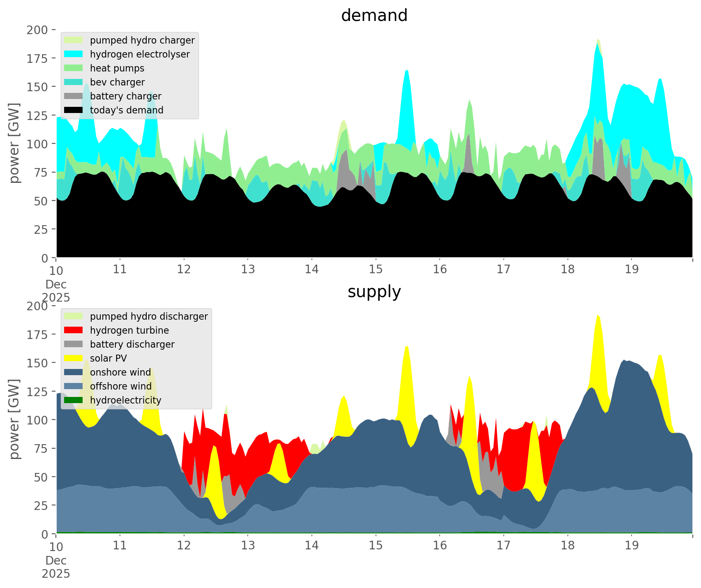Click the 15 date tick on demand chart

pos(376,270)
